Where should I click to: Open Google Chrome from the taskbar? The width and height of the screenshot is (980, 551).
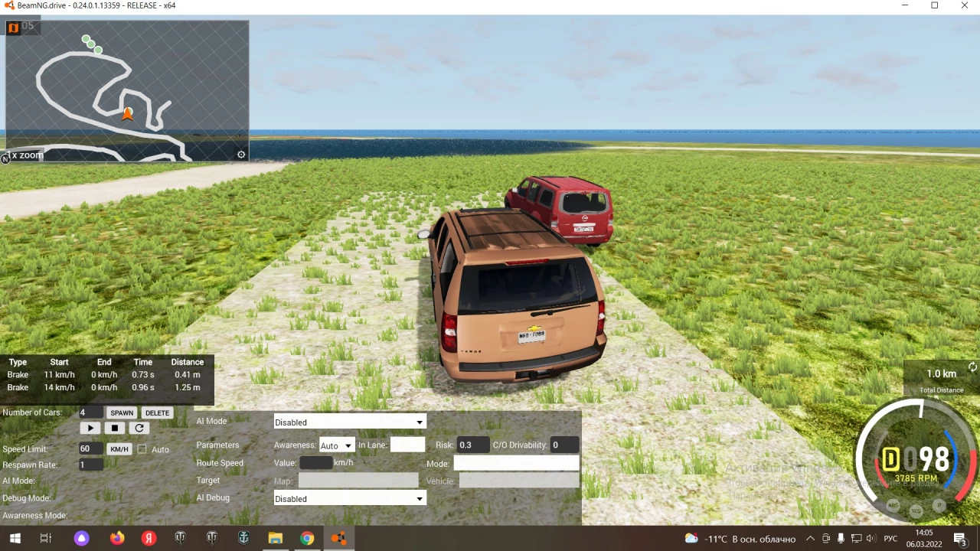[x=307, y=538]
